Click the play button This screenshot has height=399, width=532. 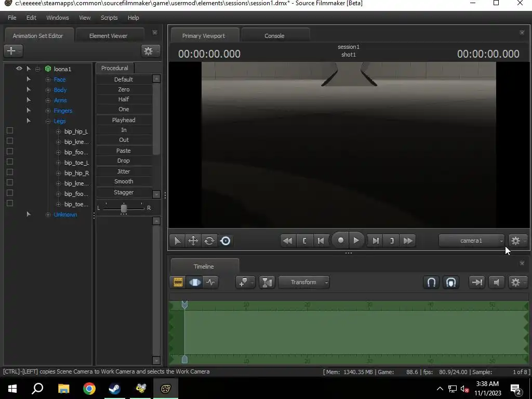click(x=356, y=240)
